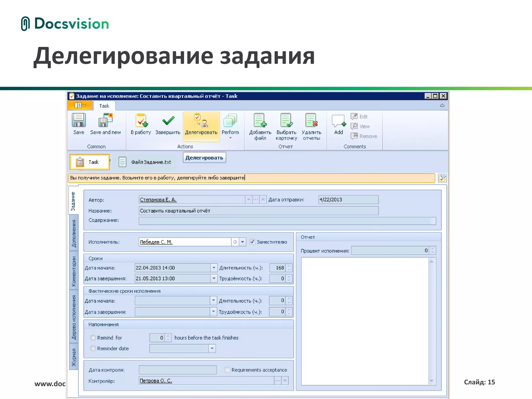Clear the 'Контролёр' field with X icon
Viewport: 532px width, 399px height.
(x=285, y=381)
